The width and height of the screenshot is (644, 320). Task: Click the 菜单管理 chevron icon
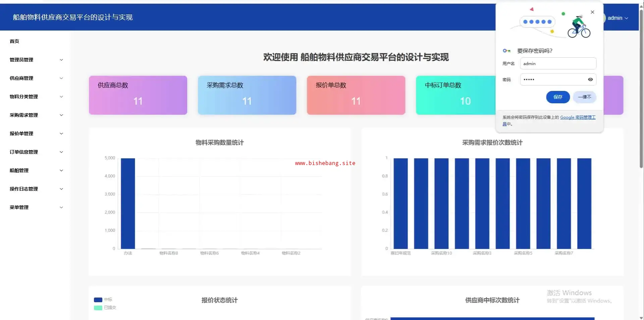point(61,207)
